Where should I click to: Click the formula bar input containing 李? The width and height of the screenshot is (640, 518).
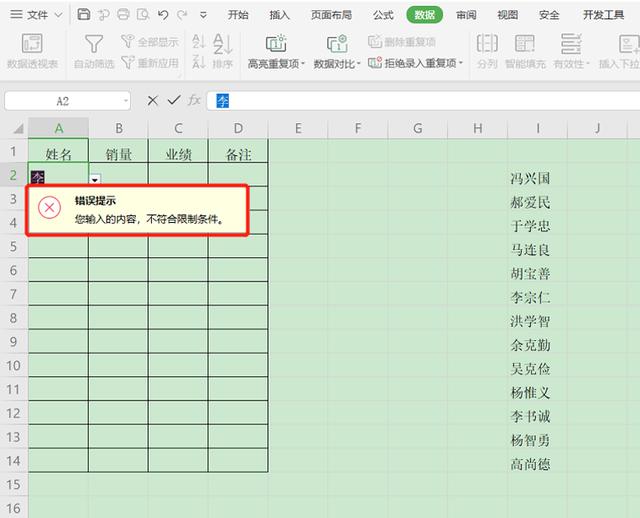[423, 101]
